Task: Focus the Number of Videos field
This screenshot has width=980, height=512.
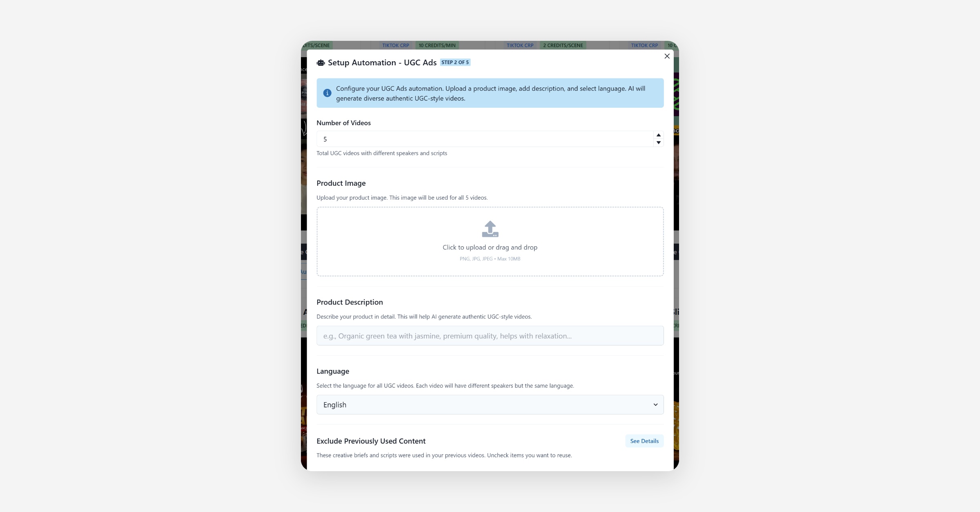Action: (486, 139)
